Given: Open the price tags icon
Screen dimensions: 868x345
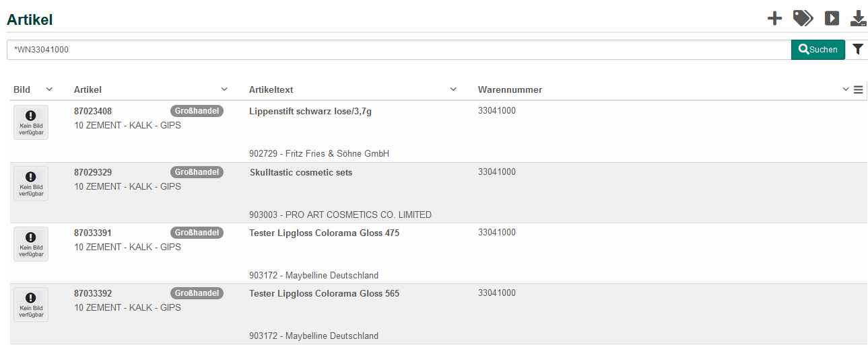Looking at the screenshot, I should click(x=803, y=18).
